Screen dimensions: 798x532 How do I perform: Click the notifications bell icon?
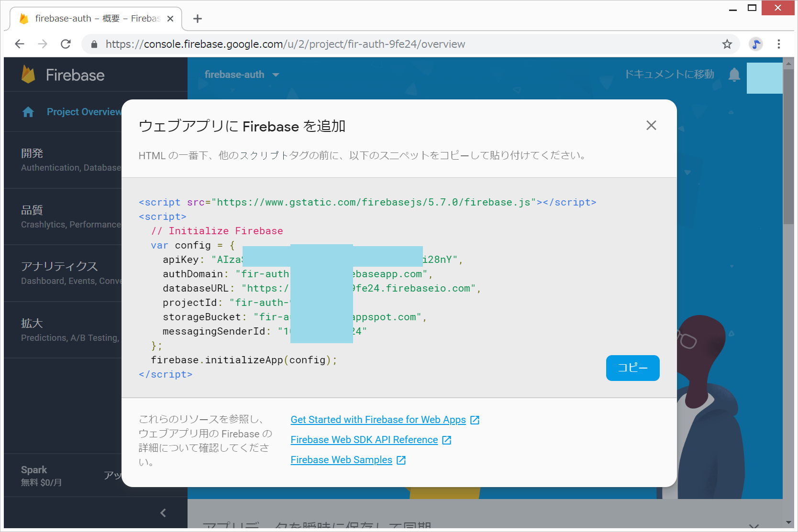point(734,75)
